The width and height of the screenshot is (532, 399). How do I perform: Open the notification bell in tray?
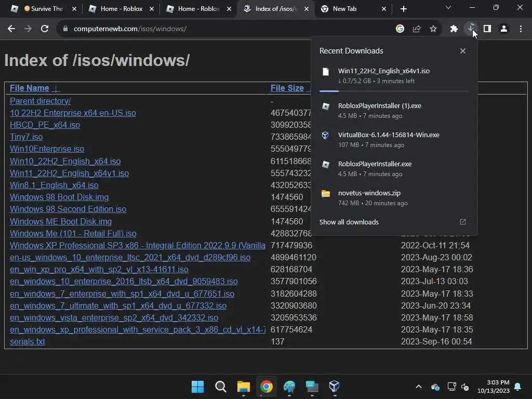[x=518, y=387]
